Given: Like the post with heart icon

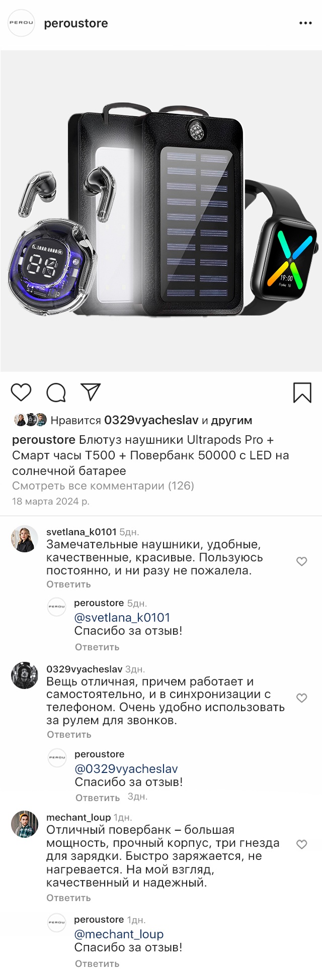Looking at the screenshot, I should (x=21, y=393).
